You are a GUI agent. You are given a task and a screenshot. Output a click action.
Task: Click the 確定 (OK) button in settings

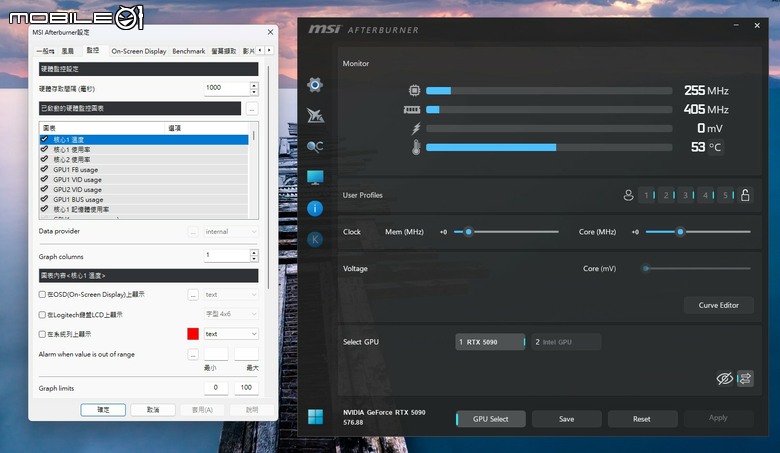point(103,410)
